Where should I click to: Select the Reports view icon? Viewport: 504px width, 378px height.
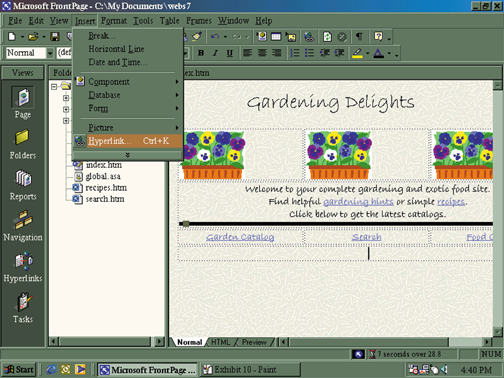click(x=23, y=178)
